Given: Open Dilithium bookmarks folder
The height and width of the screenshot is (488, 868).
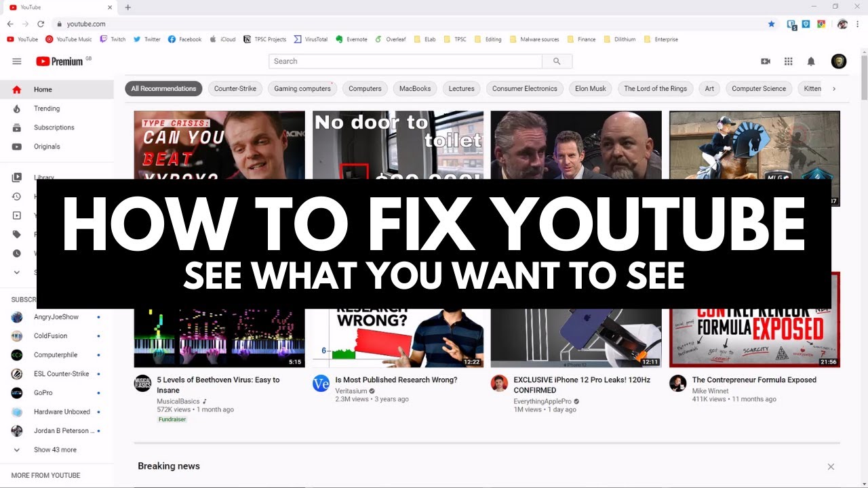Looking at the screenshot, I should click(619, 39).
